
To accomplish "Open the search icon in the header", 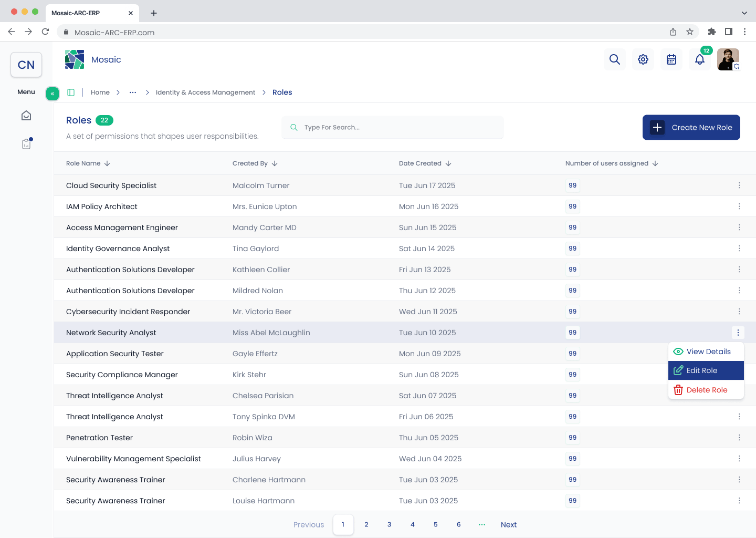I will tap(615, 59).
